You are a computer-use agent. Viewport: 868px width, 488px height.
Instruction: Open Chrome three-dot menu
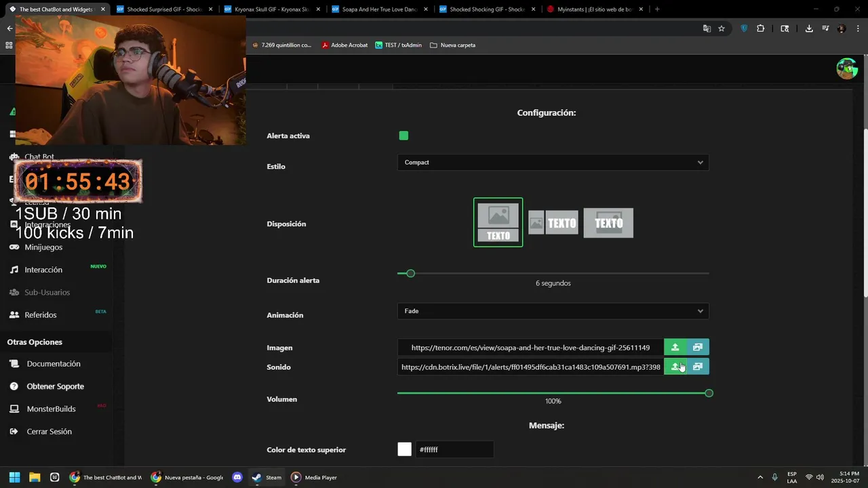point(858,28)
